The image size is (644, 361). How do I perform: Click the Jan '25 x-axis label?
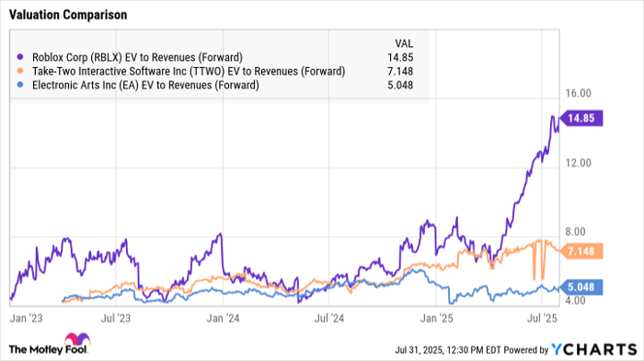point(436,319)
